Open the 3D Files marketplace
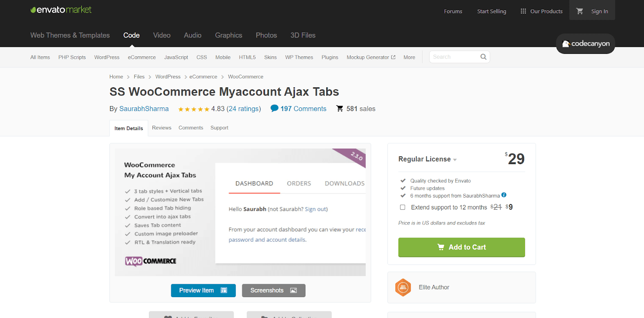 303,35
